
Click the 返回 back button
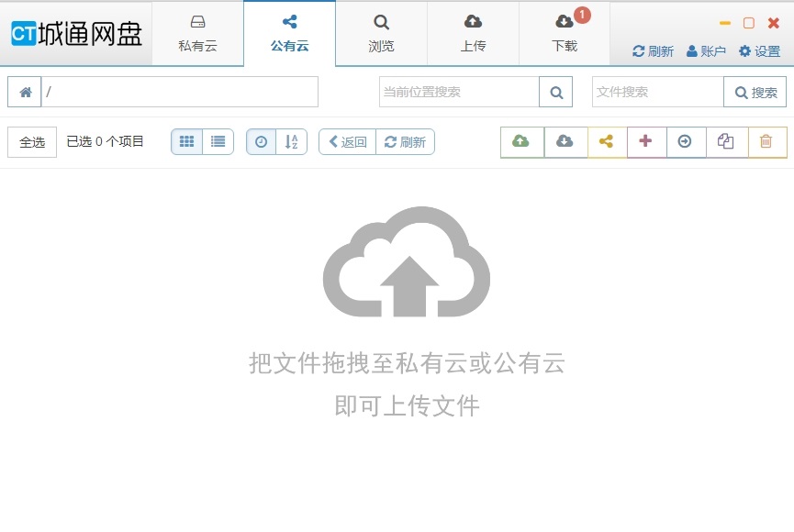coord(347,142)
